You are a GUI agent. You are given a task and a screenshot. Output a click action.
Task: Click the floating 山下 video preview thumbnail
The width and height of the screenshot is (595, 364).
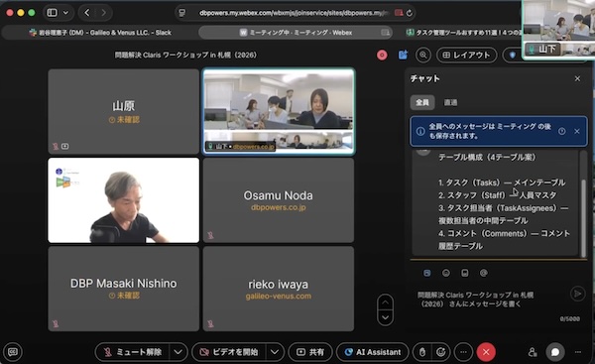(x=558, y=30)
